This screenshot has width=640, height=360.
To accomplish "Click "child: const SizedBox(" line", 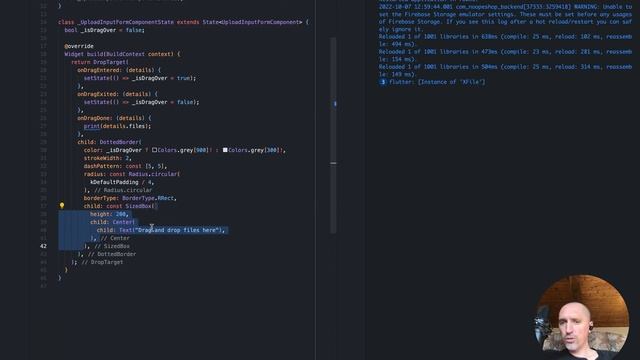I will [120, 206].
